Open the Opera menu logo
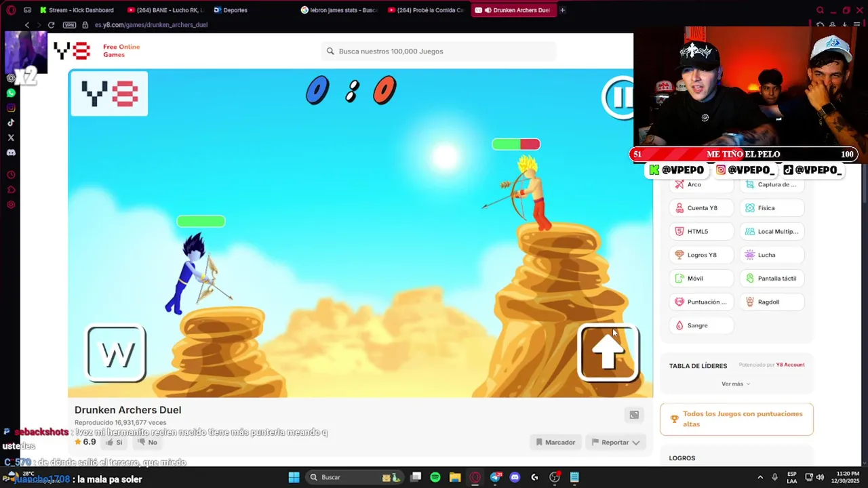This screenshot has height=488, width=868. tap(11, 10)
